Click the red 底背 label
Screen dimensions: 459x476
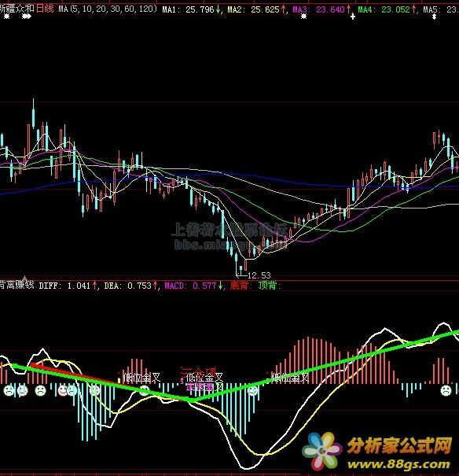pos(239,286)
